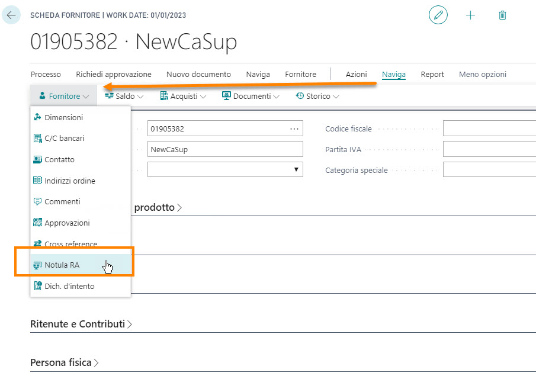Click the Commenti menu entry

(62, 202)
